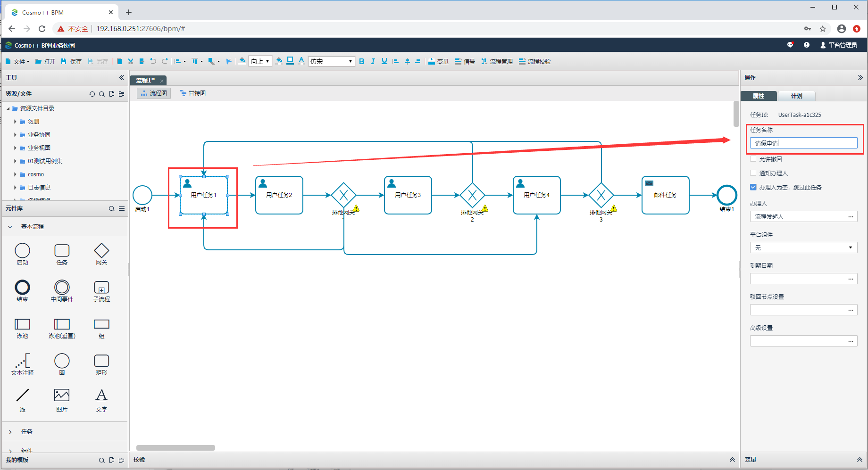
Task: Click the align text left icon
Action: 396,61
